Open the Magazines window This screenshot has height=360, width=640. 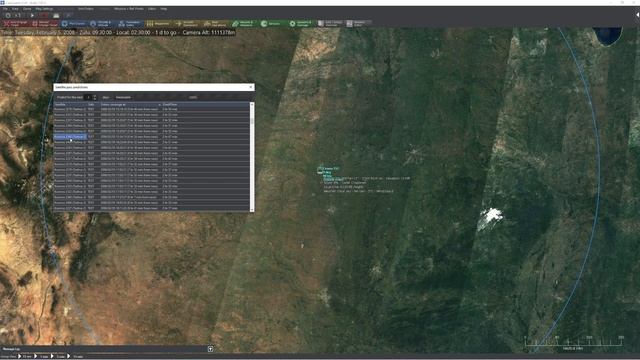(x=158, y=24)
